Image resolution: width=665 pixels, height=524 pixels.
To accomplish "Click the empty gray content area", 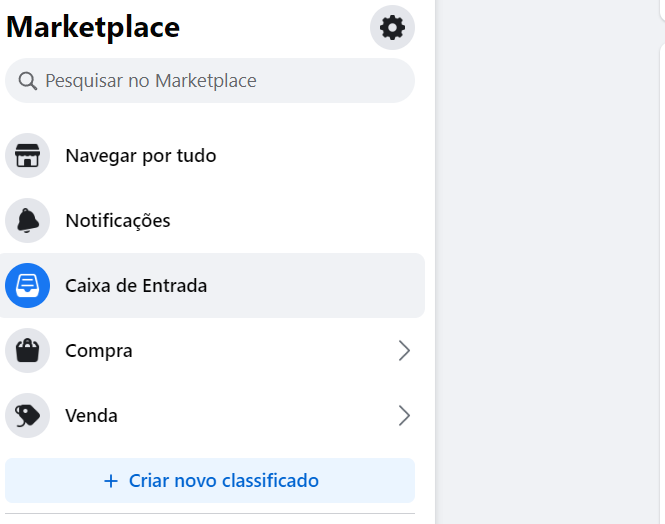I will point(547,262).
